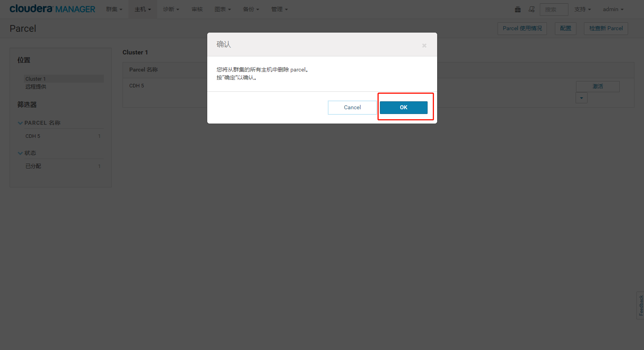The width and height of the screenshot is (644, 350).
Task: Open the Cloudera Manager home logo
Action: pyautogui.click(x=52, y=9)
